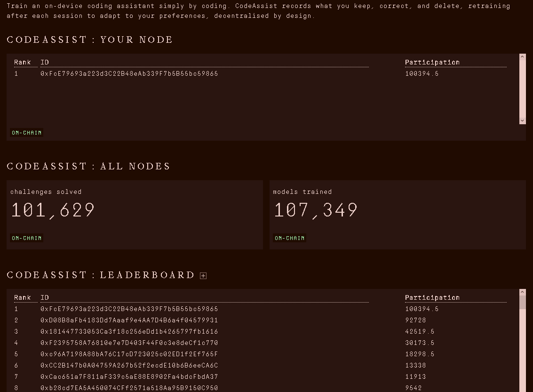533x392 pixels.
Task: Click ON-CHAIN badge under models trained
Action: [x=290, y=238]
